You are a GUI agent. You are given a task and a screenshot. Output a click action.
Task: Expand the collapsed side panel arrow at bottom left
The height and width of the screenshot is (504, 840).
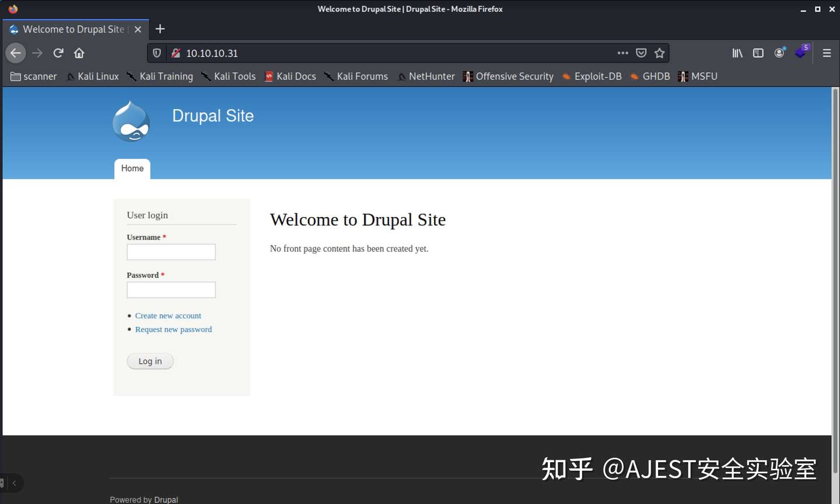coord(14,483)
